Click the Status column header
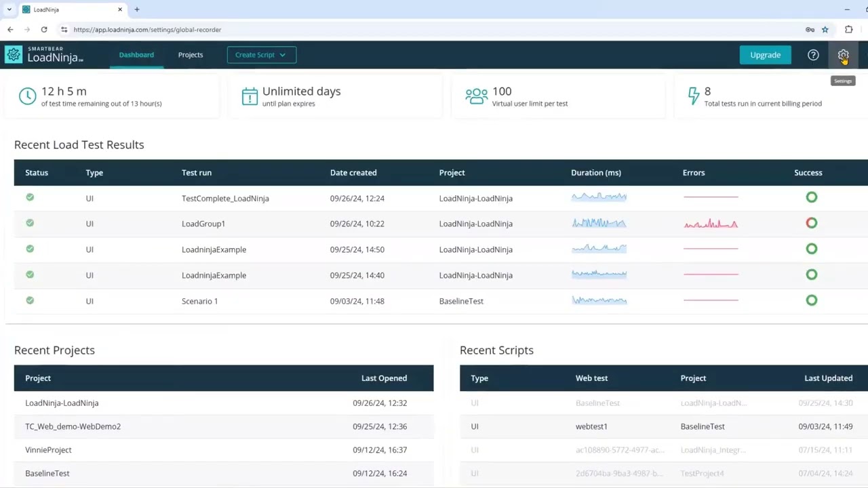 pyautogui.click(x=37, y=173)
